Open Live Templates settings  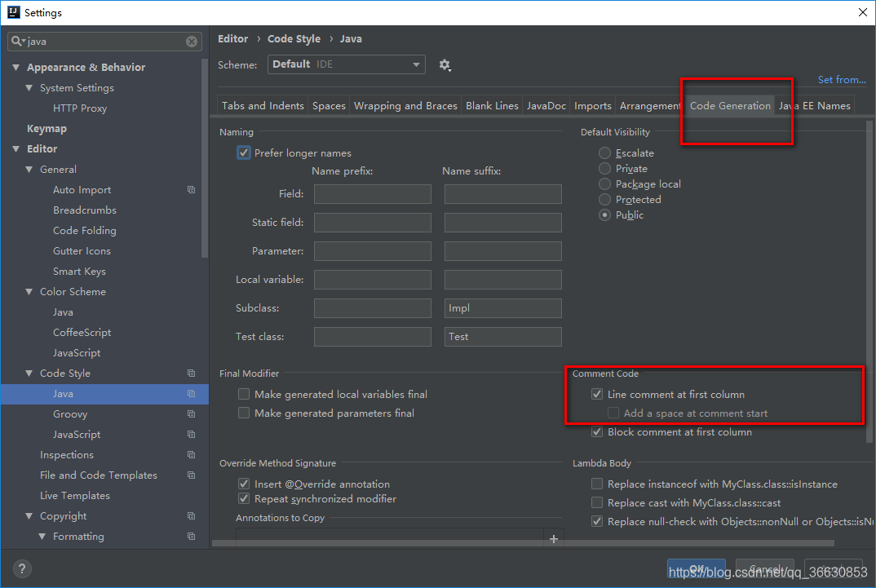tap(75, 495)
